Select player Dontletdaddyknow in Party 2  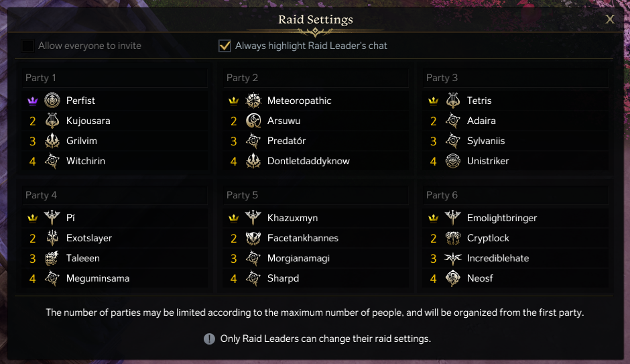pyautogui.click(x=308, y=161)
